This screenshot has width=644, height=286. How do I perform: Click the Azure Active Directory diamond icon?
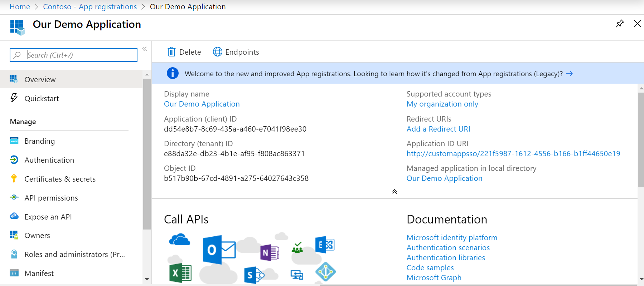[x=325, y=272]
